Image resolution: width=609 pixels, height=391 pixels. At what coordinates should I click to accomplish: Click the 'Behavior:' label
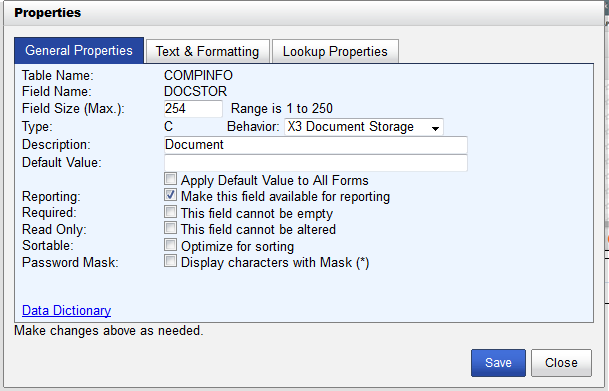click(253, 127)
